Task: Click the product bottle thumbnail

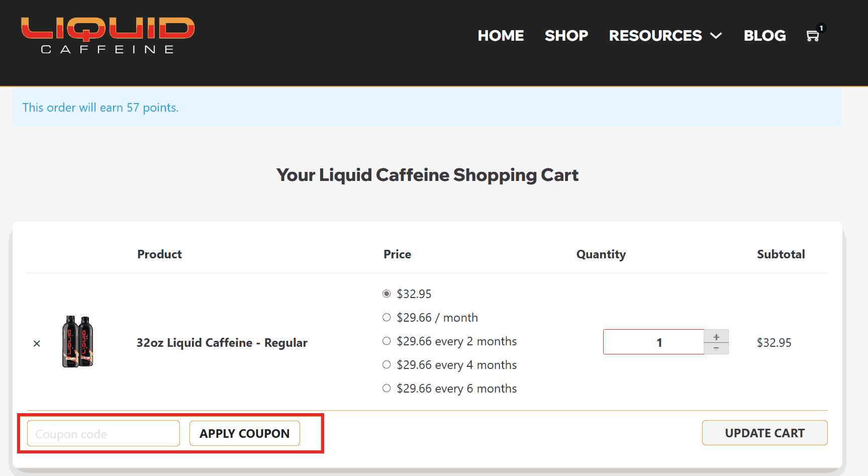Action: pyautogui.click(x=78, y=342)
